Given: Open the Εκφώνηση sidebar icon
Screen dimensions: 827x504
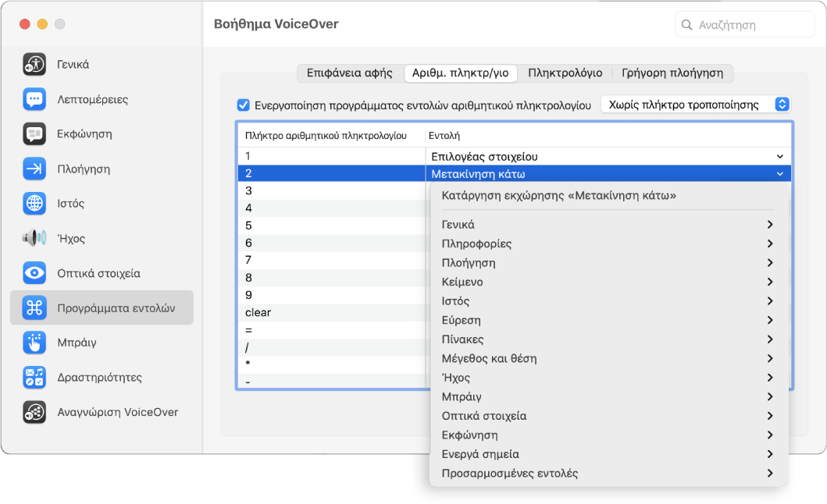Looking at the screenshot, I should 34,134.
